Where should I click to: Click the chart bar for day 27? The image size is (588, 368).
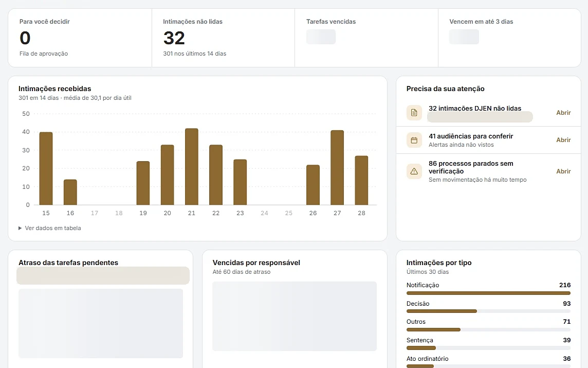(x=337, y=167)
